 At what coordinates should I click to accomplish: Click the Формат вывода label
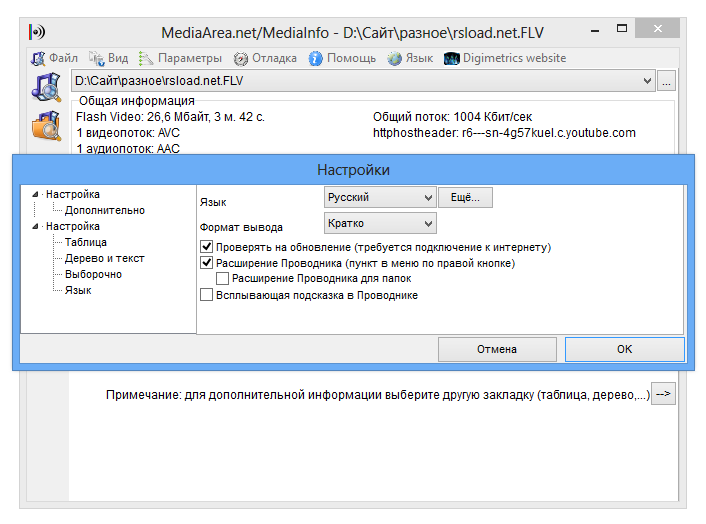click(241, 227)
